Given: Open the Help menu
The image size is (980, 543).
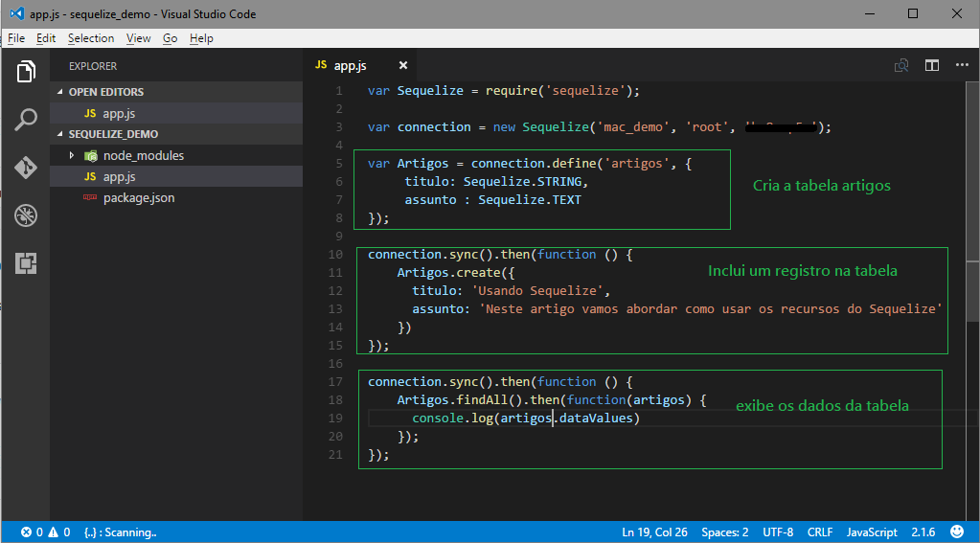Looking at the screenshot, I should click(x=201, y=38).
